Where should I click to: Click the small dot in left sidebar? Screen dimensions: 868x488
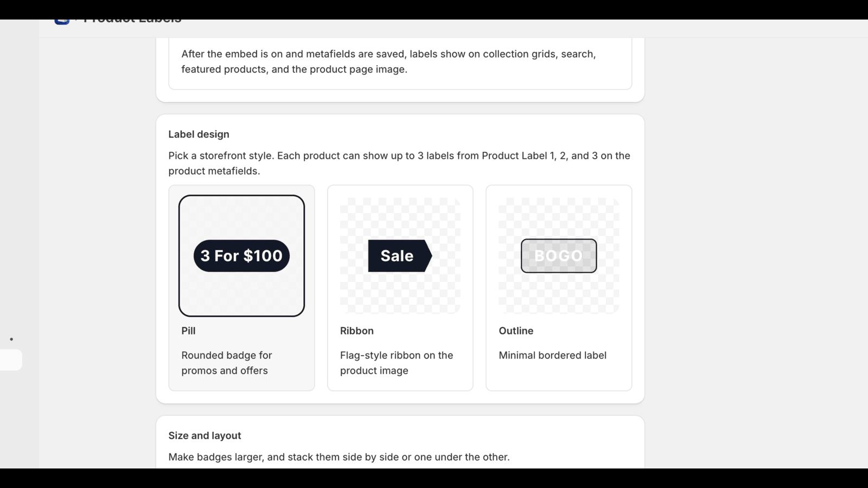[11, 339]
